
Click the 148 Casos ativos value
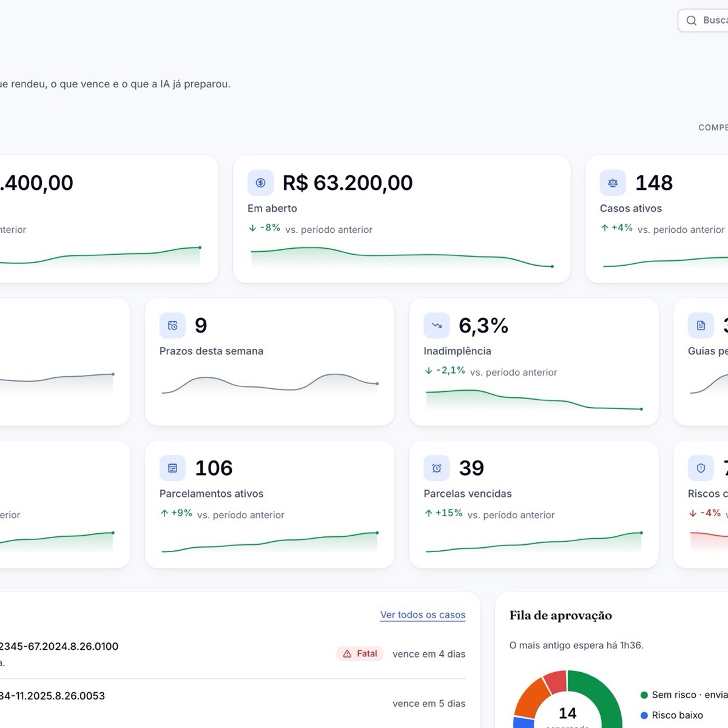[654, 183]
